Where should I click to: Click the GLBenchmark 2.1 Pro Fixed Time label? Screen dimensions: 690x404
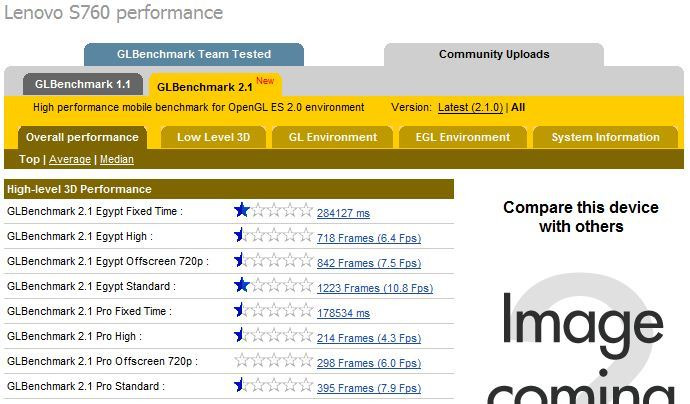coord(89,312)
